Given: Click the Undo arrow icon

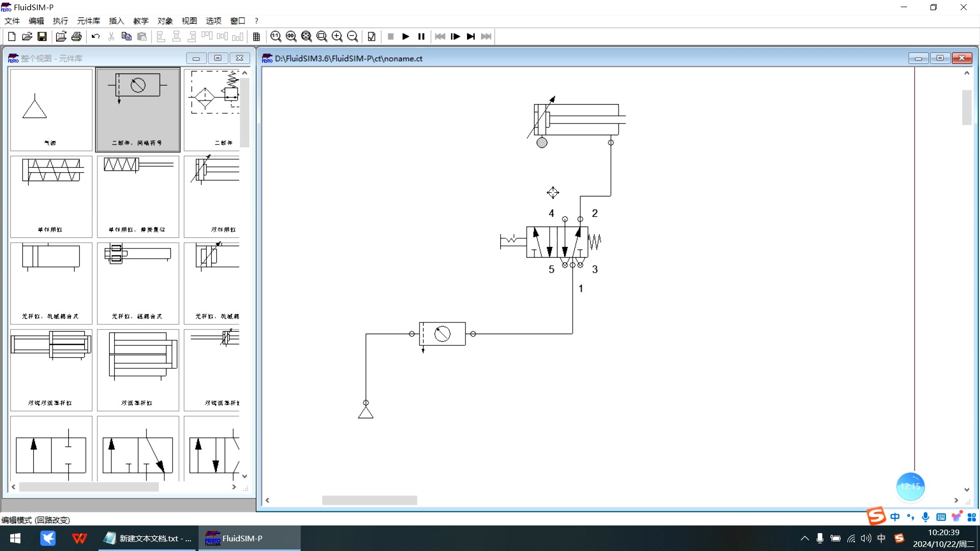Looking at the screenshot, I should point(95,36).
